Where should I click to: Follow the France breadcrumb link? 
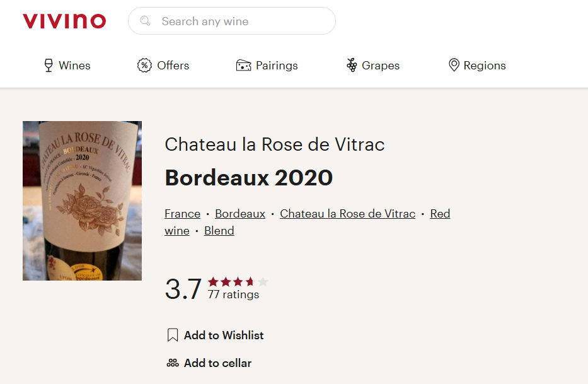182,214
